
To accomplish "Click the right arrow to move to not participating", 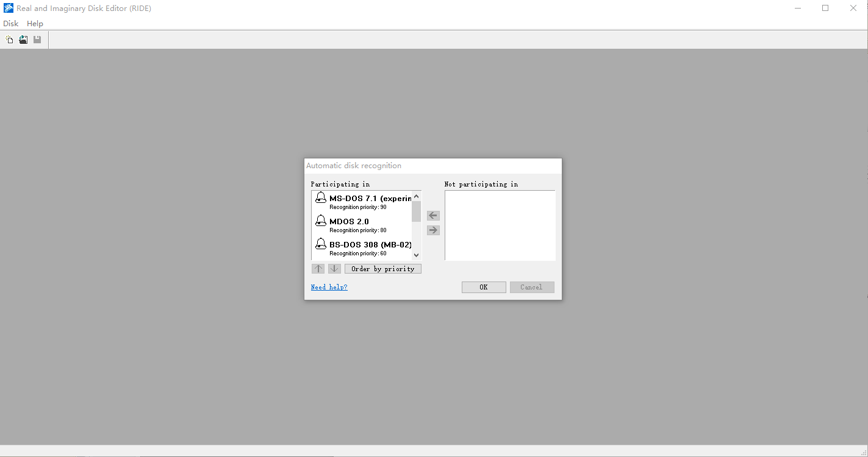I will 433,230.
